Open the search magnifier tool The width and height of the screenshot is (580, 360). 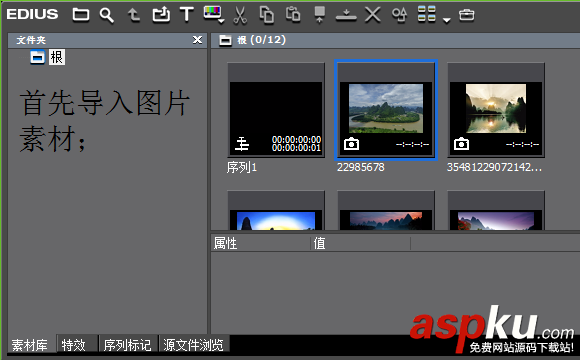click(107, 16)
